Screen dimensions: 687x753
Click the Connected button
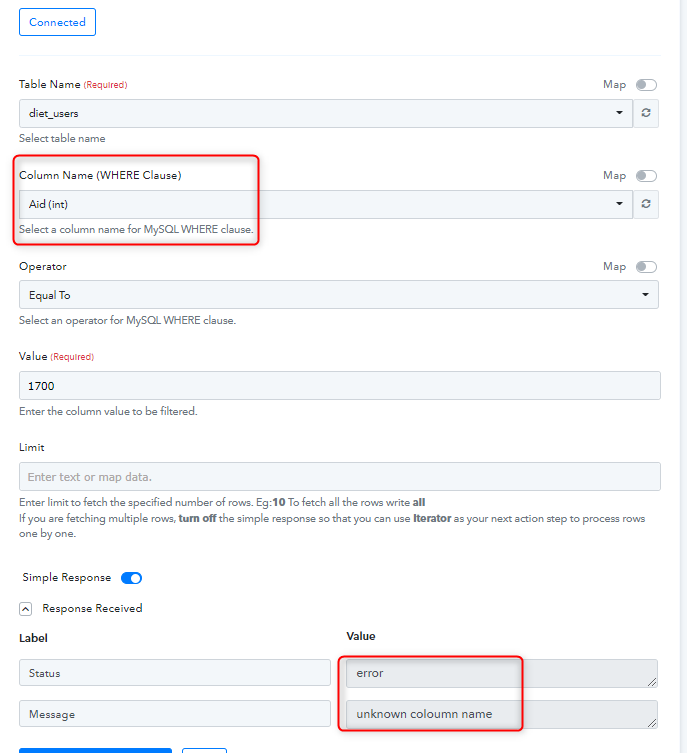(x=58, y=22)
